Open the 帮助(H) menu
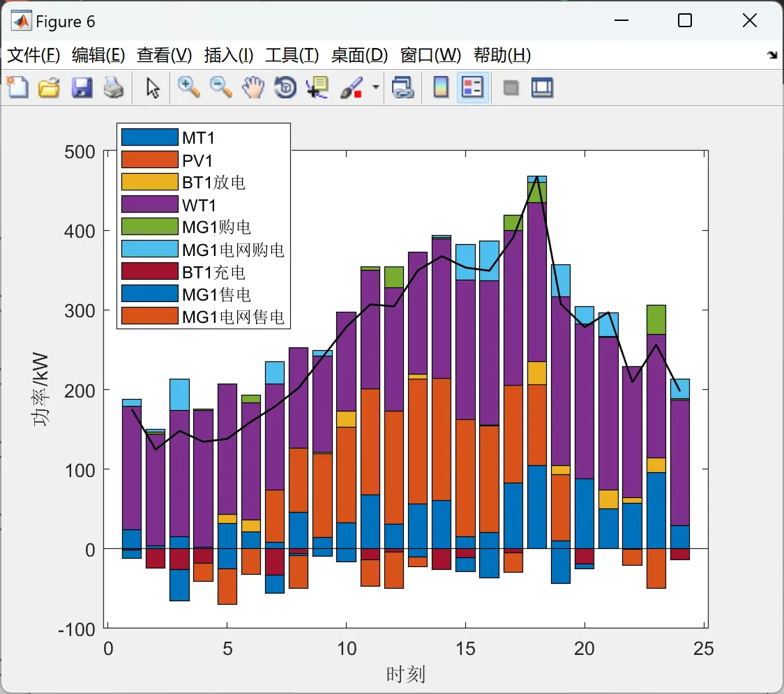Screen dimensions: 784x694 click(502, 55)
